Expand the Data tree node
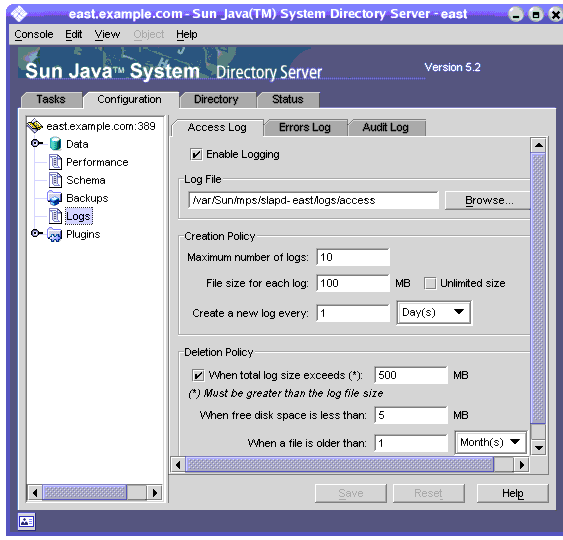 36,143
